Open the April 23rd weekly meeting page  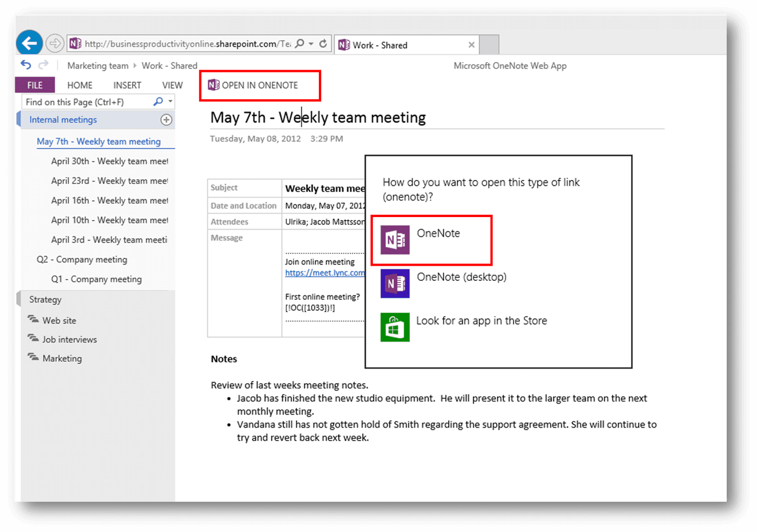pyautogui.click(x=110, y=181)
